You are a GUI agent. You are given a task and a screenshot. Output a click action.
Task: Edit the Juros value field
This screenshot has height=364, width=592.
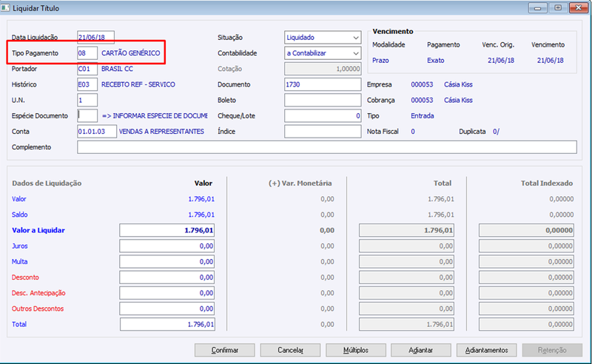167,246
